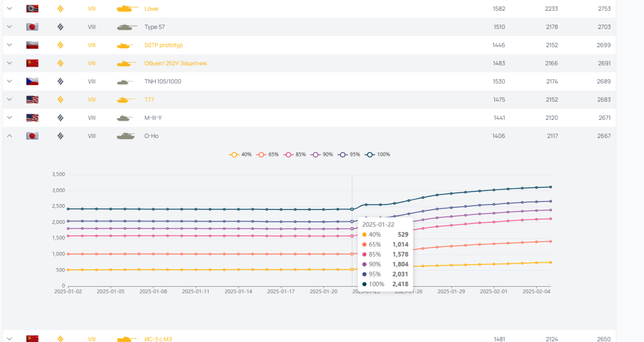Expand the ИС-3 с МЗ row

tap(9, 338)
